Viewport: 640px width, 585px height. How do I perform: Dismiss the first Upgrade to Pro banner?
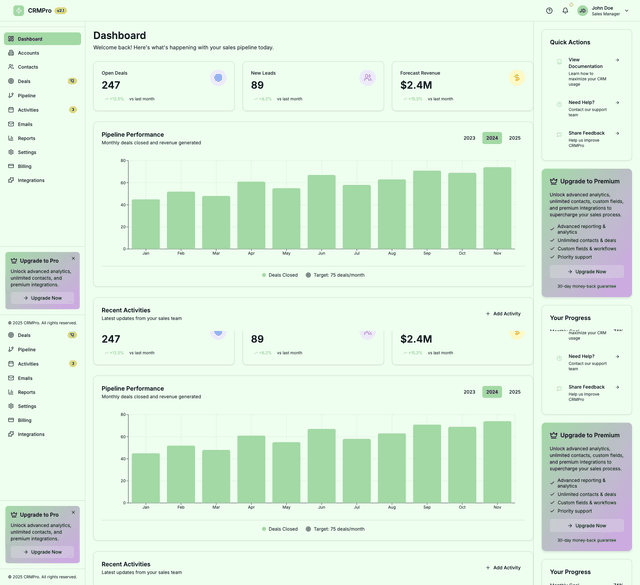tap(73, 258)
